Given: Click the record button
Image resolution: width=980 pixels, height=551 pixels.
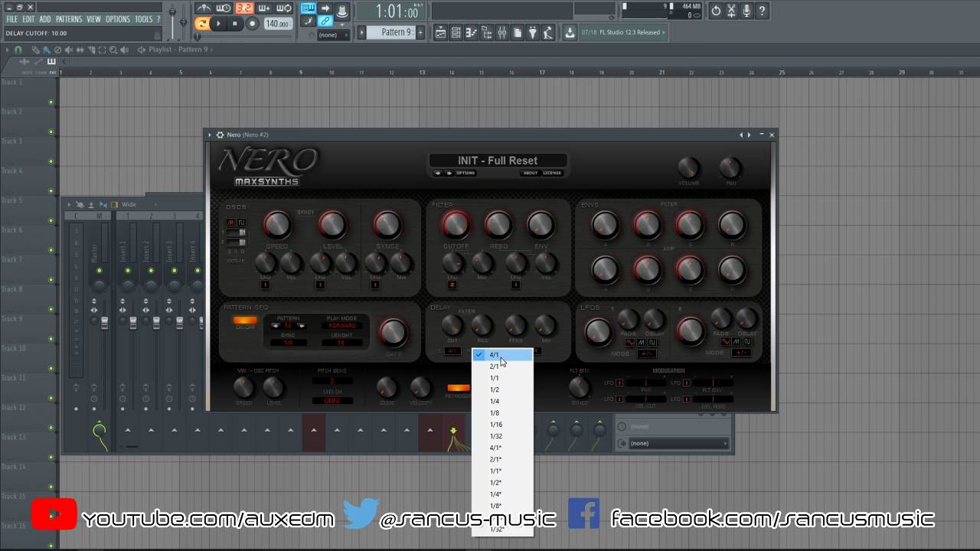Looking at the screenshot, I should 251,24.
